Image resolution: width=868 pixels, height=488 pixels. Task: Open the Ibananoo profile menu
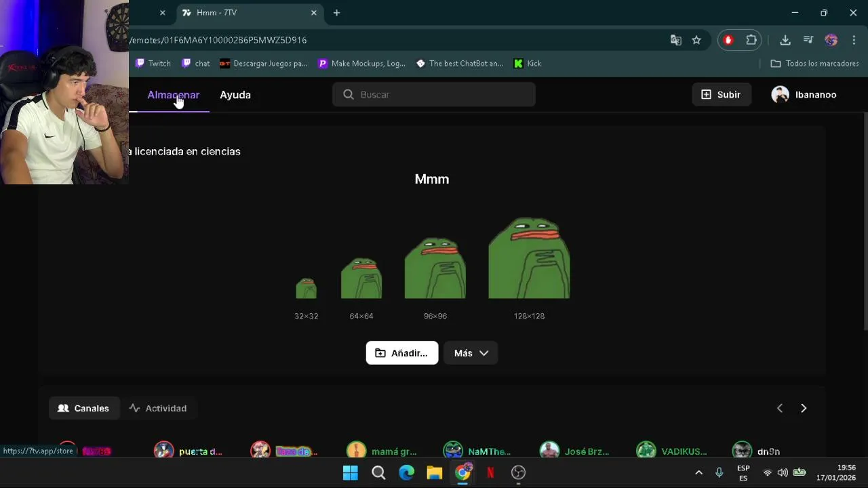804,94
